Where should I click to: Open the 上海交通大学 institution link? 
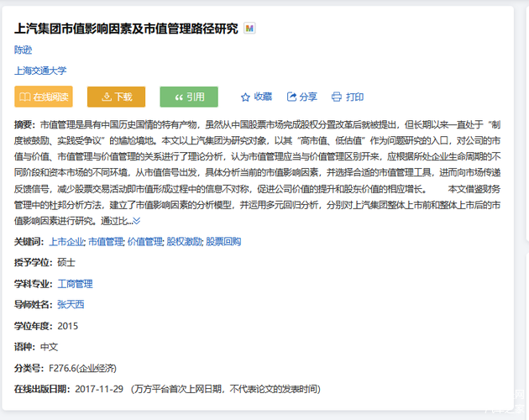(x=40, y=71)
